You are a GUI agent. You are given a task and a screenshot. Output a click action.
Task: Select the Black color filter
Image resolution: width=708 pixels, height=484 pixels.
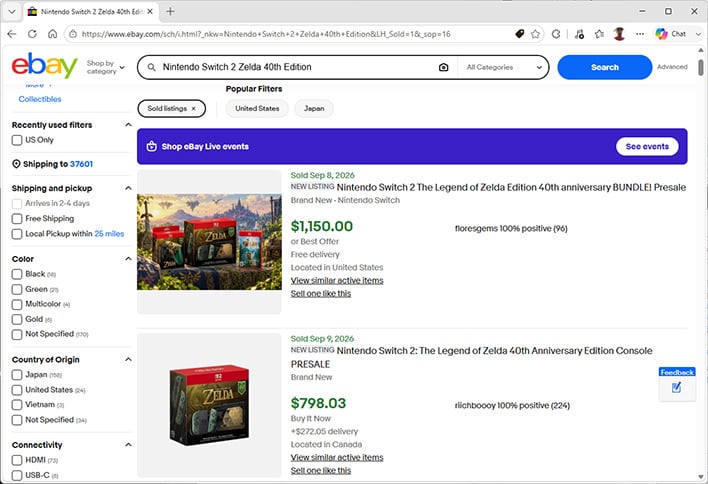coord(17,274)
